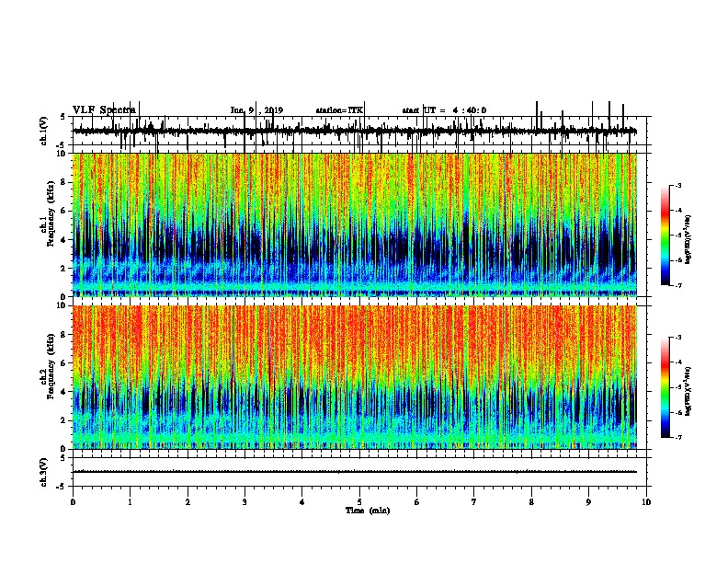728x563 pixels.
Task: Click time axis tick label "3"
Action: (245, 502)
